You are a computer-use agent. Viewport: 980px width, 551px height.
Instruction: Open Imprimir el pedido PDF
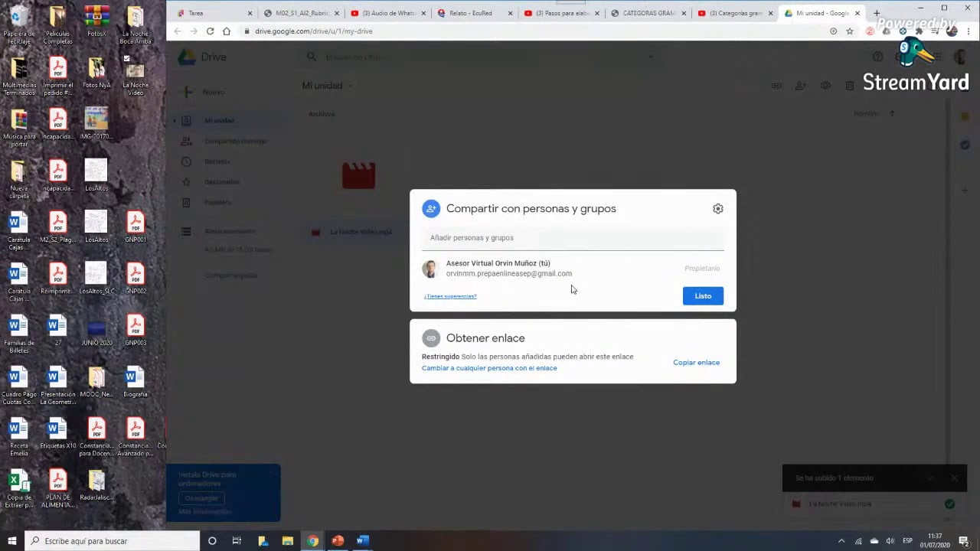(57, 77)
